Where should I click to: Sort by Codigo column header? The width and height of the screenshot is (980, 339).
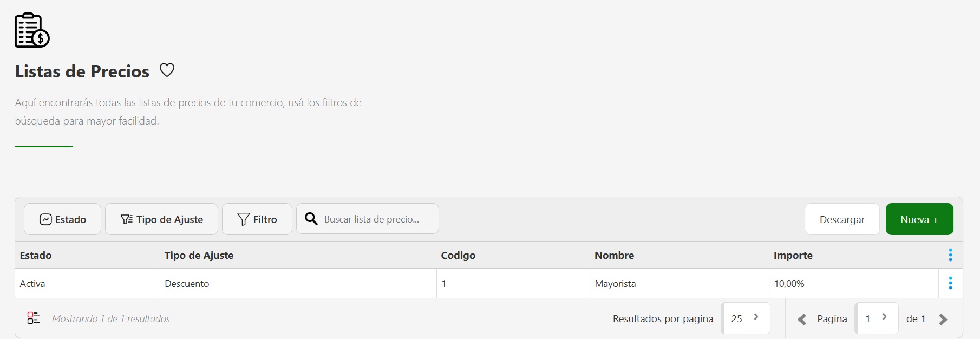458,255
